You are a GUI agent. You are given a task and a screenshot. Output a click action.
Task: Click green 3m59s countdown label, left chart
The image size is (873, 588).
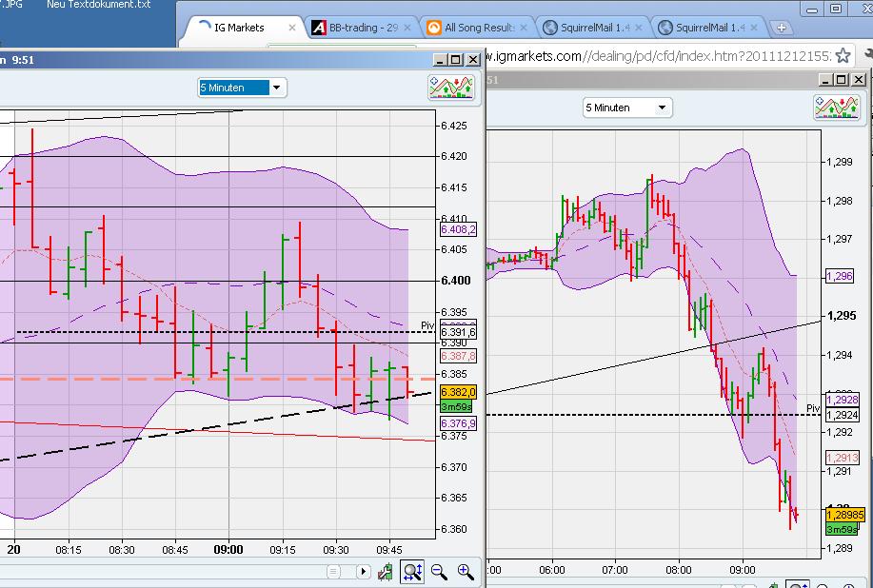coord(457,406)
